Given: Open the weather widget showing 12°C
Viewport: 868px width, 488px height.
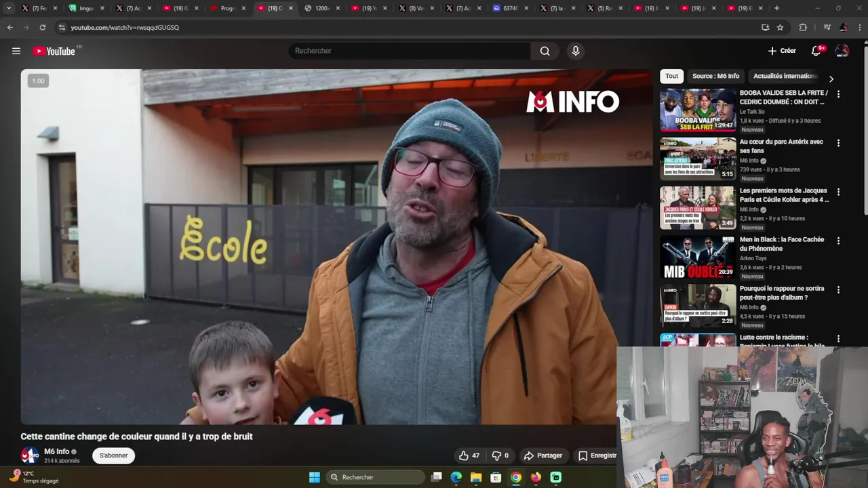Looking at the screenshot, I should tap(34, 477).
